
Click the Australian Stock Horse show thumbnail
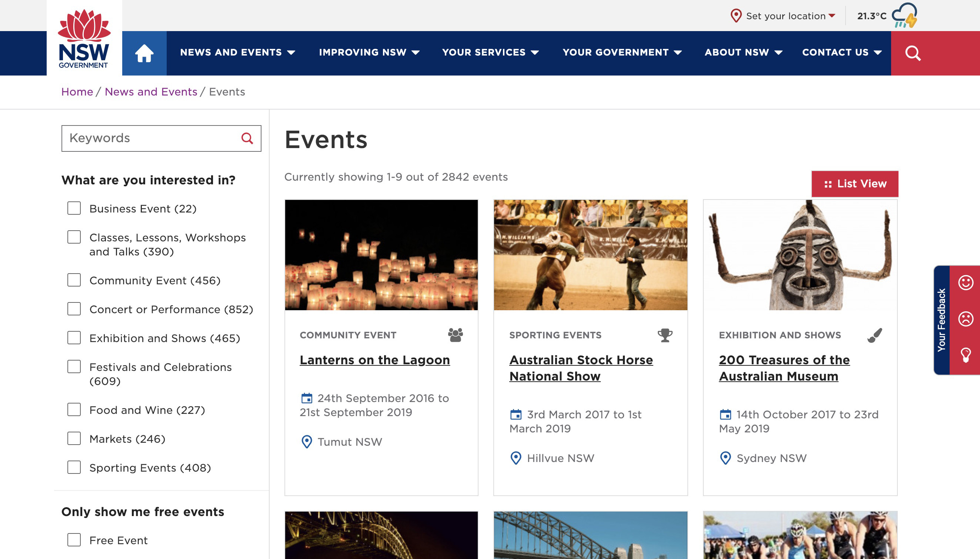pos(590,255)
